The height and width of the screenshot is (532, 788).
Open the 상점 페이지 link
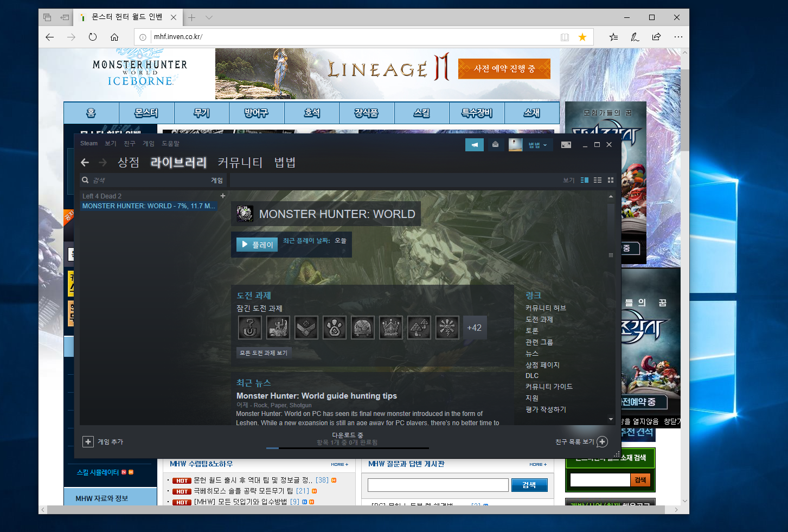(542, 365)
